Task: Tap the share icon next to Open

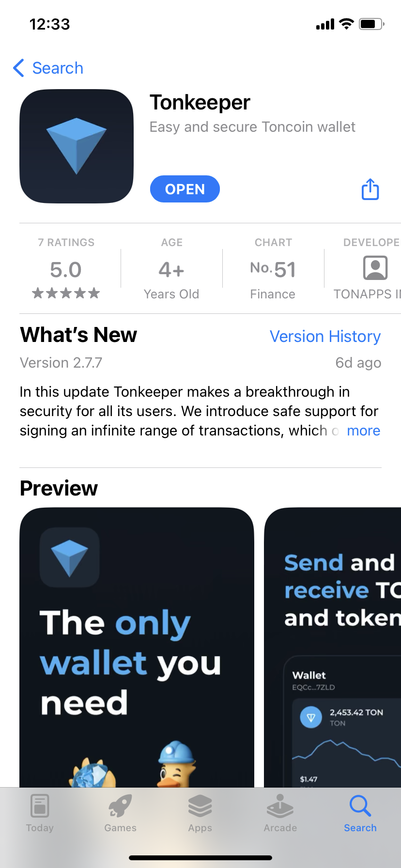Action: click(370, 189)
